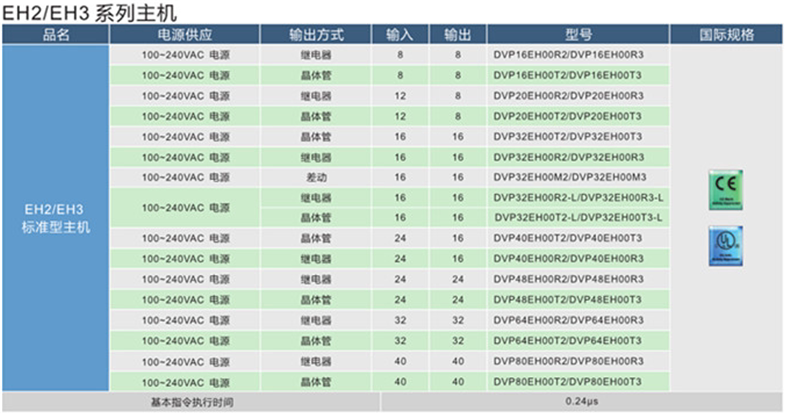Click output value 24 in DVP48EH00R2 row
This screenshot has width=790, height=418.
click(x=457, y=280)
